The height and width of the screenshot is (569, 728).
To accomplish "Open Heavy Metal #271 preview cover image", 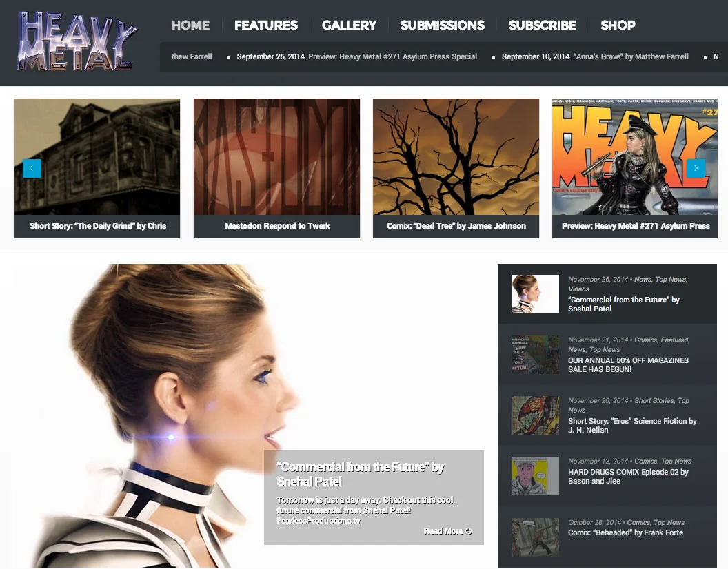I will pyautogui.click(x=635, y=156).
